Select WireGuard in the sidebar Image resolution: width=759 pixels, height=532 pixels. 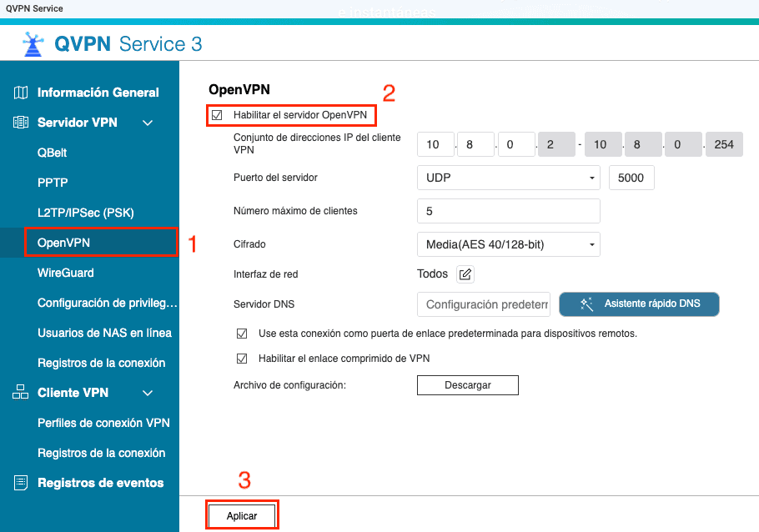click(66, 273)
